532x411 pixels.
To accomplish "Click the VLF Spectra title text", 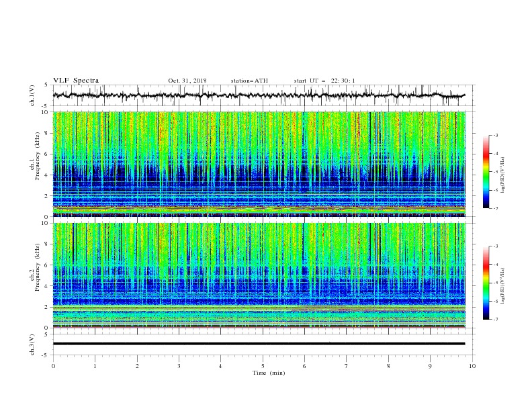I will 76,81.
